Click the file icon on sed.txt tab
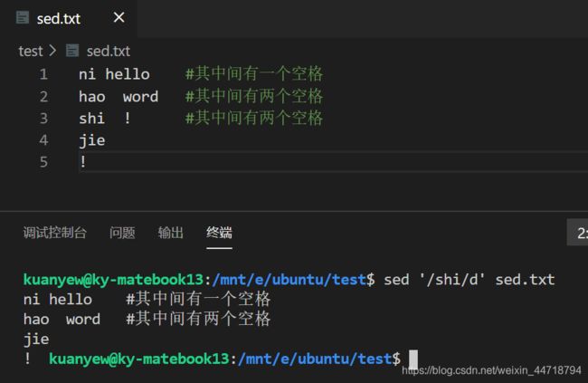 [x=23, y=17]
